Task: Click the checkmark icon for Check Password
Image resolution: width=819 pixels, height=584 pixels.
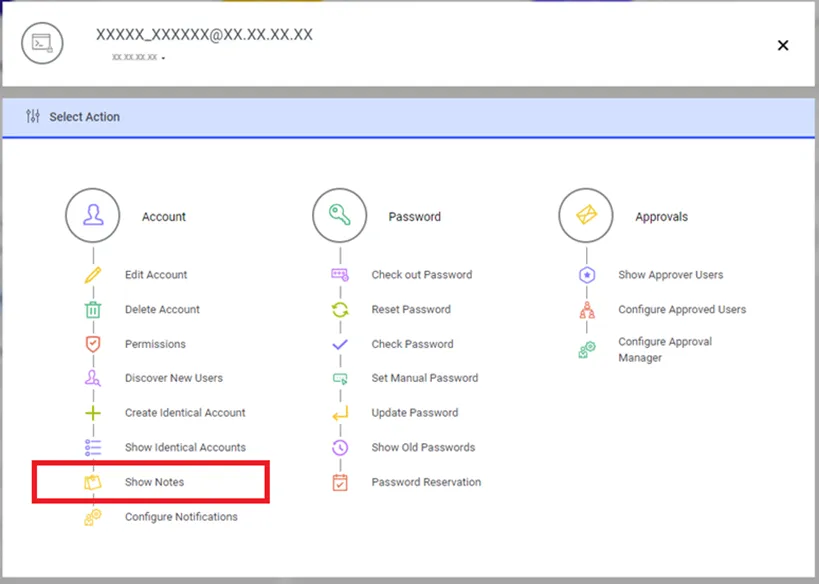Action: click(340, 344)
